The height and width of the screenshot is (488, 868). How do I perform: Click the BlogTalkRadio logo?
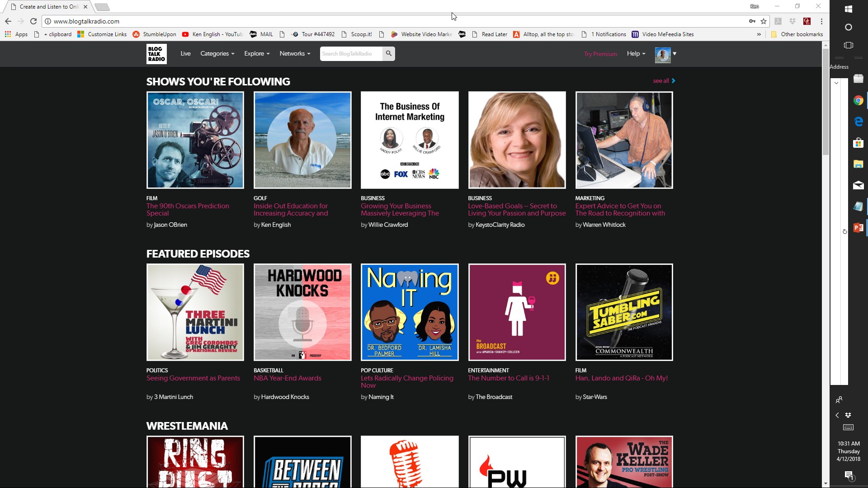(x=156, y=54)
